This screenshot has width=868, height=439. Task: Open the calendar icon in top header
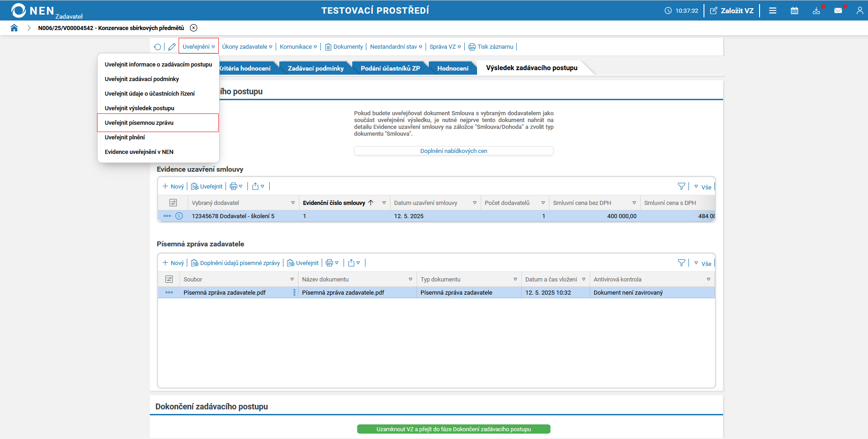[794, 10]
